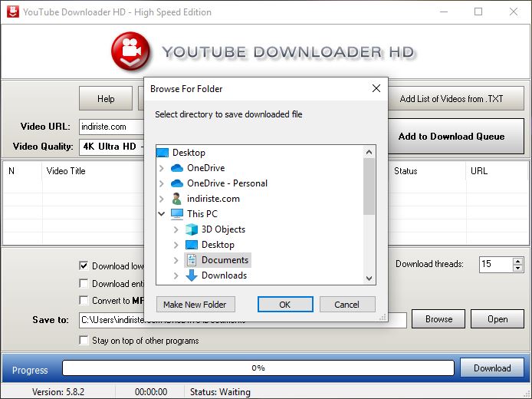This screenshot has height=399, width=532.
Task: Click the 0% progress bar
Action: [258, 368]
